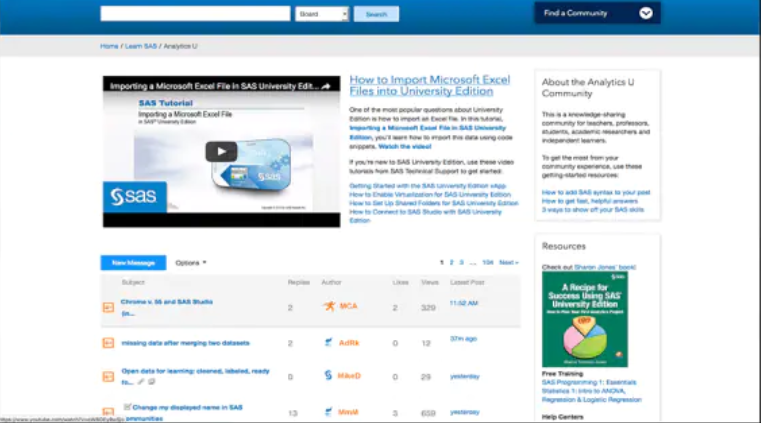The height and width of the screenshot is (423, 761).
Task: Open How to add SAS syntax to your post
Action: [596, 192]
